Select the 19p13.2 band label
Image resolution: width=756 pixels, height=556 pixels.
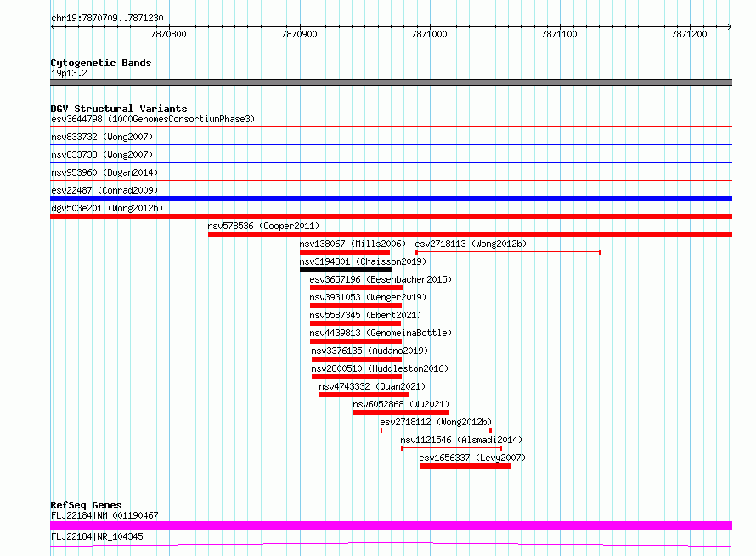coord(69,73)
